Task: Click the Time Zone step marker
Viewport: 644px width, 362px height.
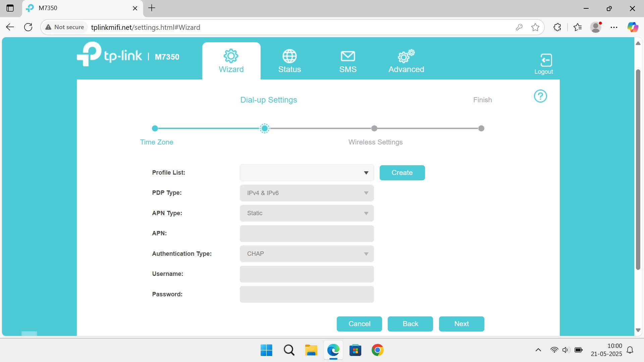Action: pos(155,128)
